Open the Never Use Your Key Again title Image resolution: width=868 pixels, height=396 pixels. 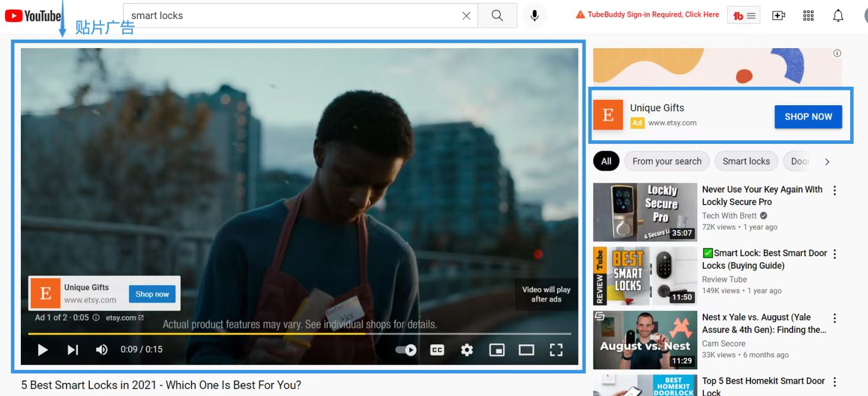(x=762, y=196)
